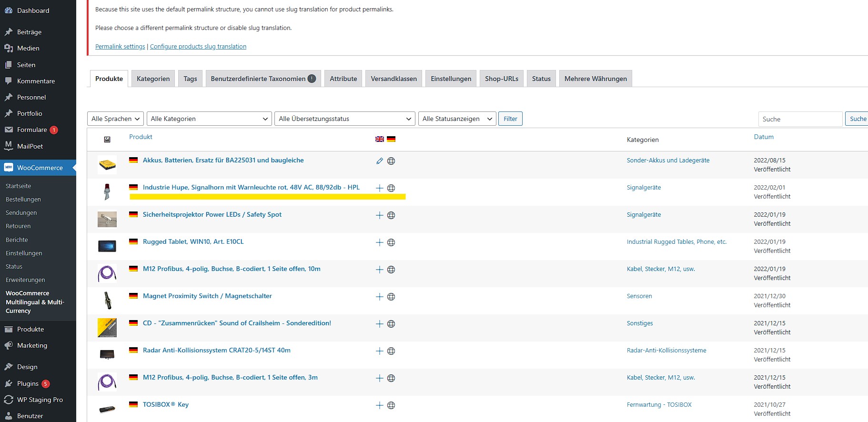Click globe icon in Magnet Proximity Switch row
The height and width of the screenshot is (422, 868).
coord(391,297)
